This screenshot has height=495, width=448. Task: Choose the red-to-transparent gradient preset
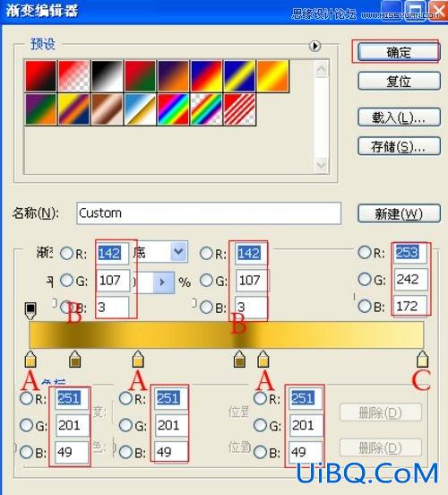(x=73, y=75)
